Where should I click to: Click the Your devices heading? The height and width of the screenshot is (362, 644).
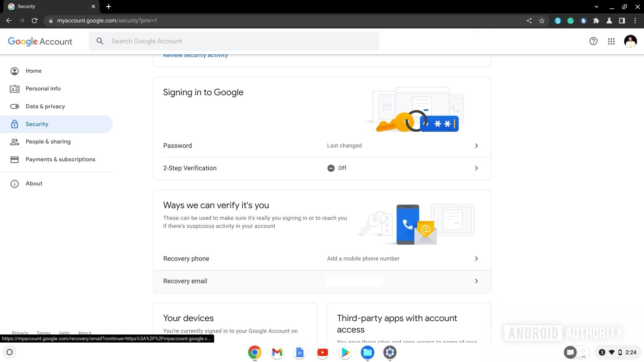pyautogui.click(x=188, y=318)
